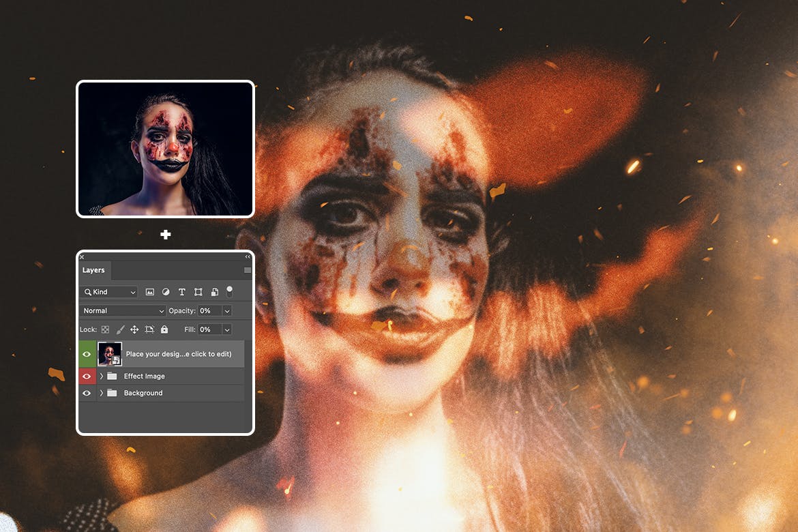Expand the Background folder group
Viewport: 798px width, 532px height.
click(102, 393)
